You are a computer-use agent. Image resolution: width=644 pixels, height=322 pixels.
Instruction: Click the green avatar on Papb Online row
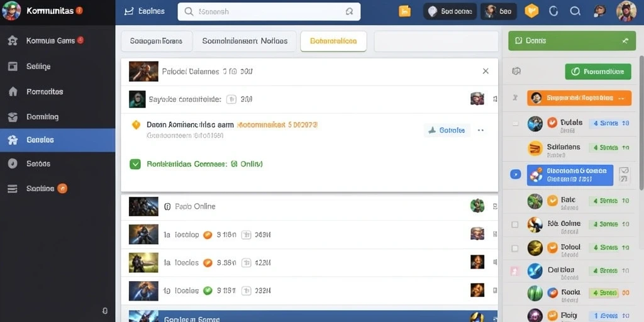click(x=477, y=206)
